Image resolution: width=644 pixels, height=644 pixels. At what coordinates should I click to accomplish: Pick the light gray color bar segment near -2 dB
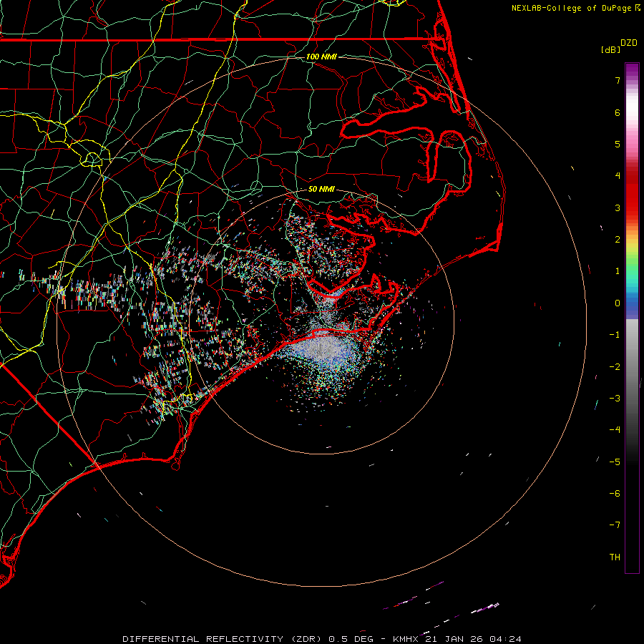click(631, 366)
